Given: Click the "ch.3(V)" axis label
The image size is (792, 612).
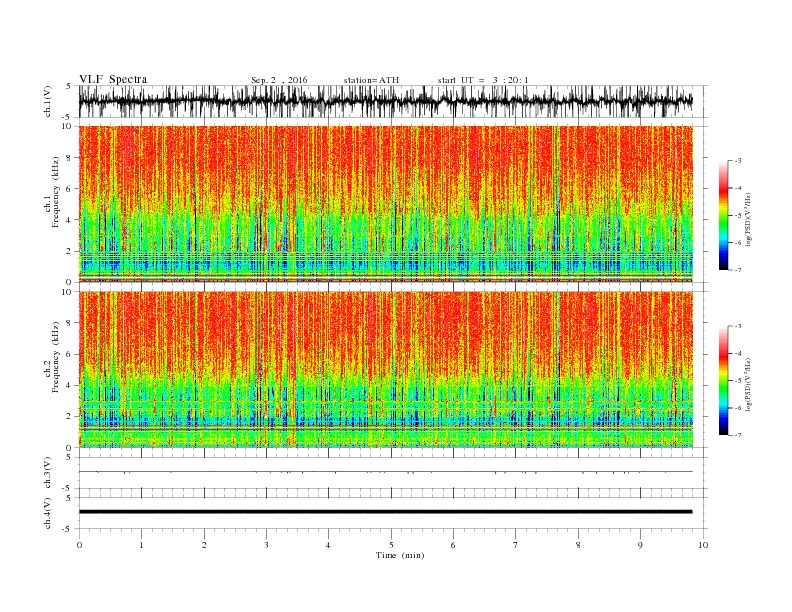Looking at the screenshot, I should pyautogui.click(x=48, y=472).
